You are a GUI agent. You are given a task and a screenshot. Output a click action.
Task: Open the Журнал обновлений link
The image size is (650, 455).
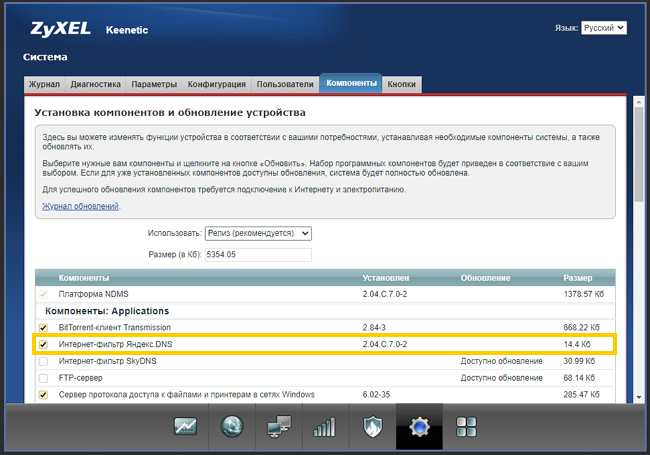80,206
